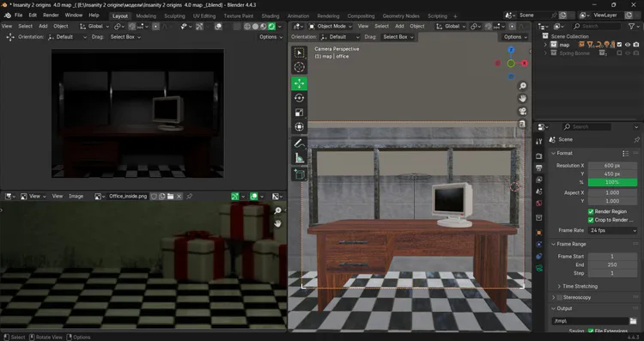Open Frame Rate 24 fps dropdown
644x341 pixels.
[x=612, y=230]
